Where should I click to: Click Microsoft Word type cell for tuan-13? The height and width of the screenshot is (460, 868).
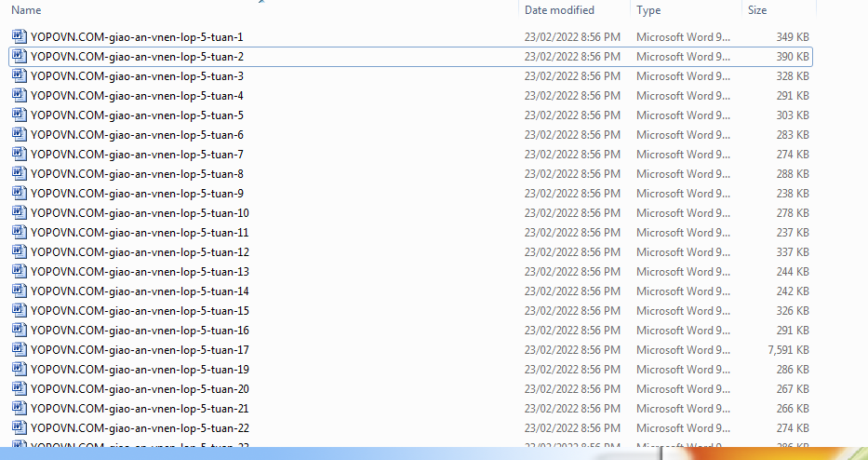coord(677,271)
